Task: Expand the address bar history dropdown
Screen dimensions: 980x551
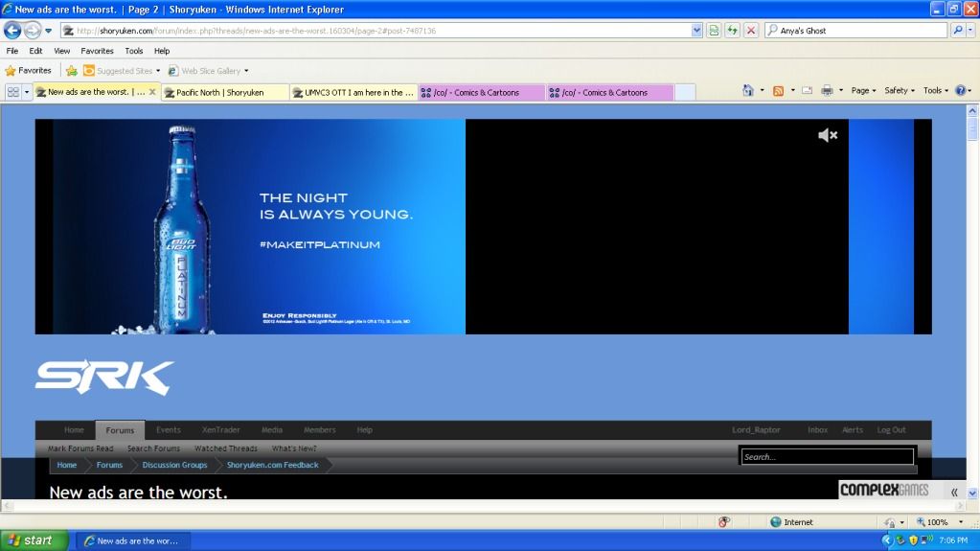Action: click(696, 31)
